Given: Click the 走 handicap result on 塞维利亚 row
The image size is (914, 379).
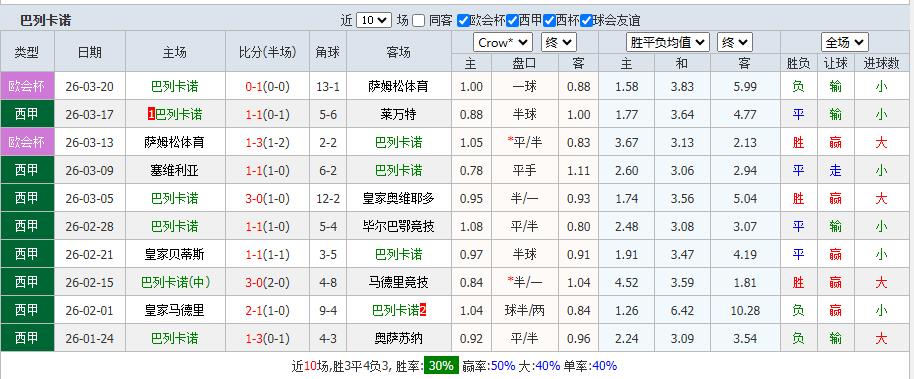Looking at the screenshot, I should point(835,171).
